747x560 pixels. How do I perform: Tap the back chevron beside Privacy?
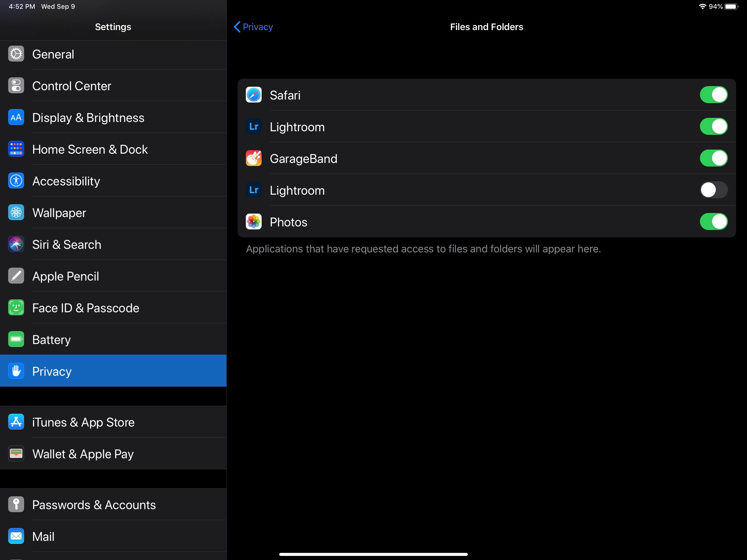tap(237, 27)
